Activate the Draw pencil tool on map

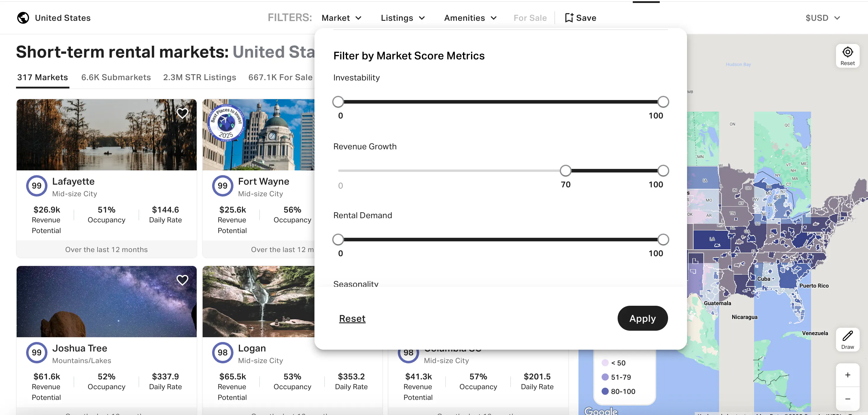pos(848,340)
